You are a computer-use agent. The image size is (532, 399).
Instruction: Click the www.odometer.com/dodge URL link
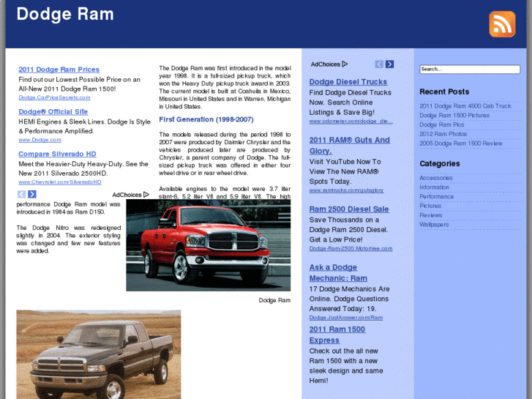click(x=351, y=122)
